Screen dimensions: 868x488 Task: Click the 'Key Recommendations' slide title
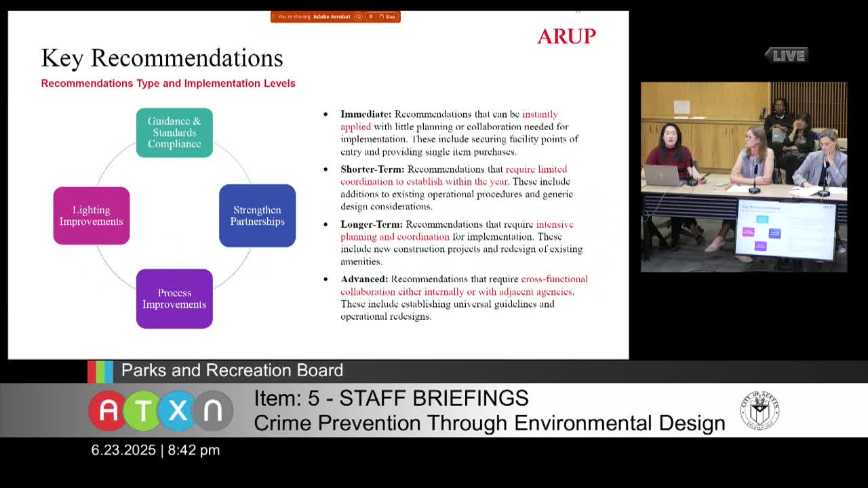(x=162, y=58)
